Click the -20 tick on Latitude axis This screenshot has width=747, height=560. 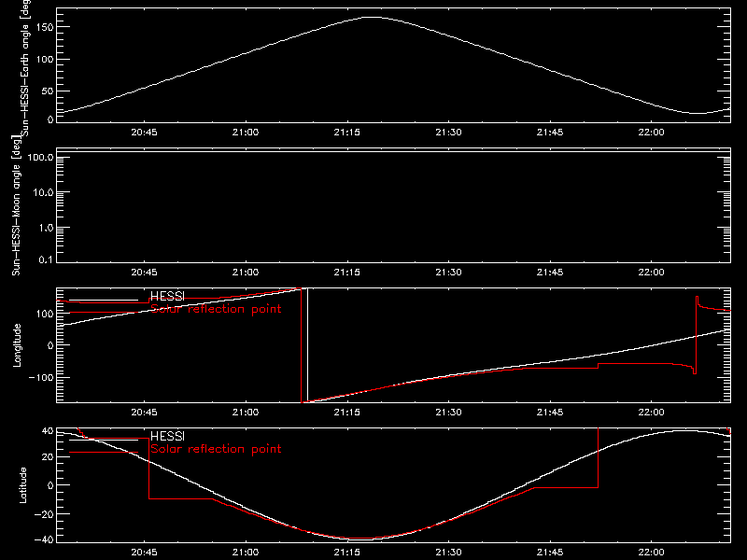pyautogui.click(x=44, y=514)
